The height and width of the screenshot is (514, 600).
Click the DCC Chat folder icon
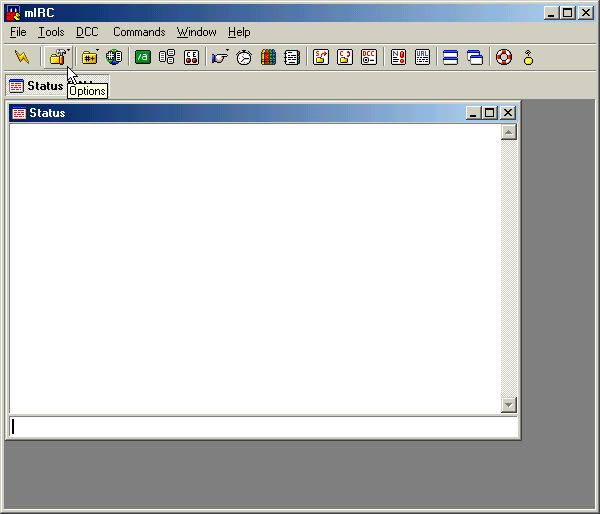pos(345,57)
